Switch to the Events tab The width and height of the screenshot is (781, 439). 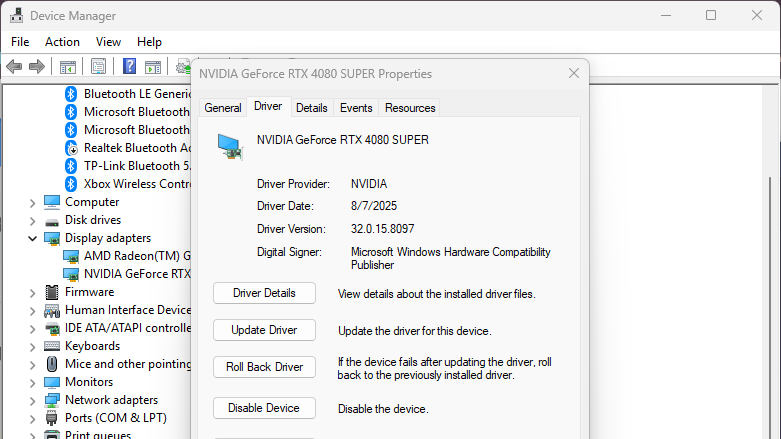[356, 108]
